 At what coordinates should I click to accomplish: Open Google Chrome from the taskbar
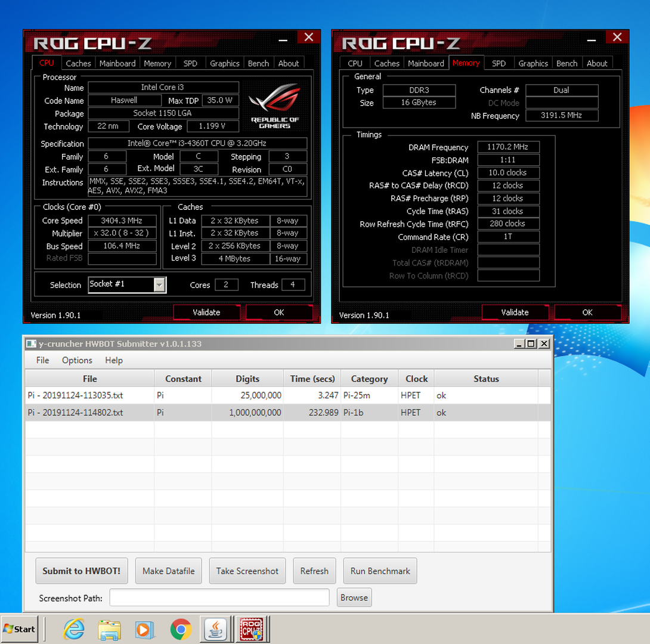tap(181, 630)
